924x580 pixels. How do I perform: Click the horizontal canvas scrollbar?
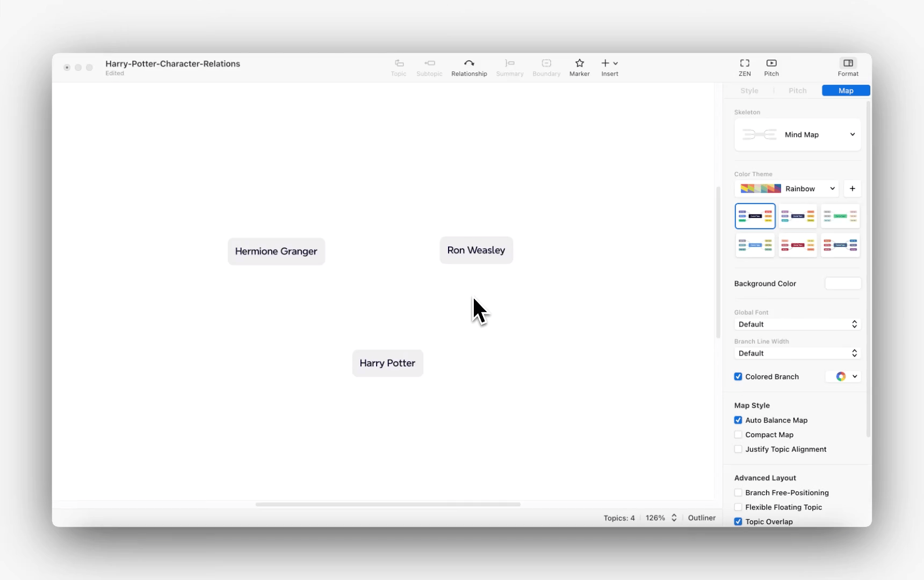click(x=388, y=504)
